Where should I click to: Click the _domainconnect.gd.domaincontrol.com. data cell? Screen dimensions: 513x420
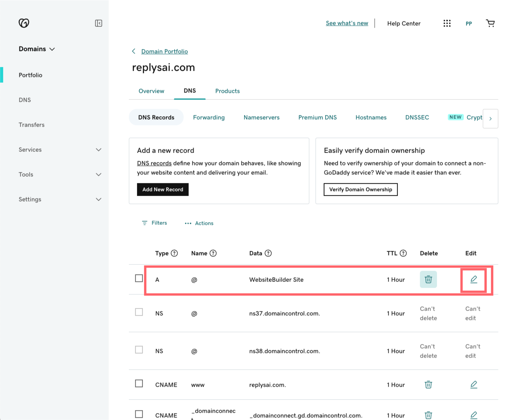point(306,415)
